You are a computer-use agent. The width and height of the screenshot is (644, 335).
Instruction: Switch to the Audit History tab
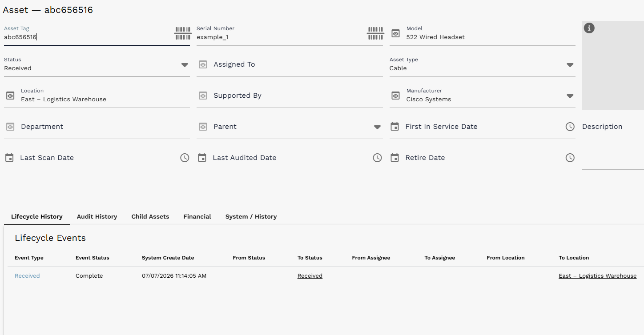pos(97,216)
